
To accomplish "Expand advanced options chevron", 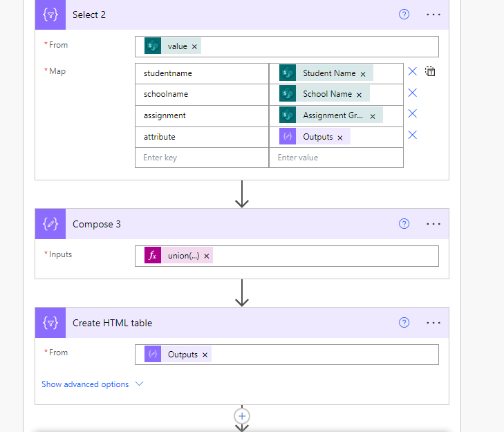I will (x=139, y=384).
